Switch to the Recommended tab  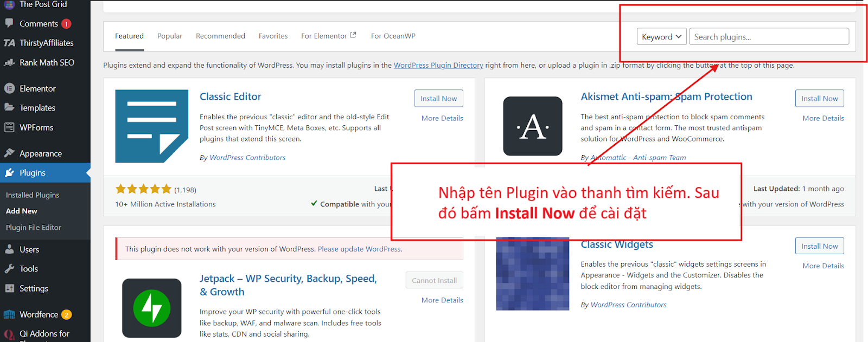pos(220,36)
